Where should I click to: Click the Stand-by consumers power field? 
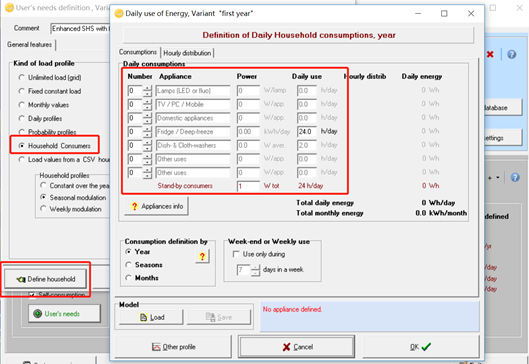pyautogui.click(x=248, y=186)
